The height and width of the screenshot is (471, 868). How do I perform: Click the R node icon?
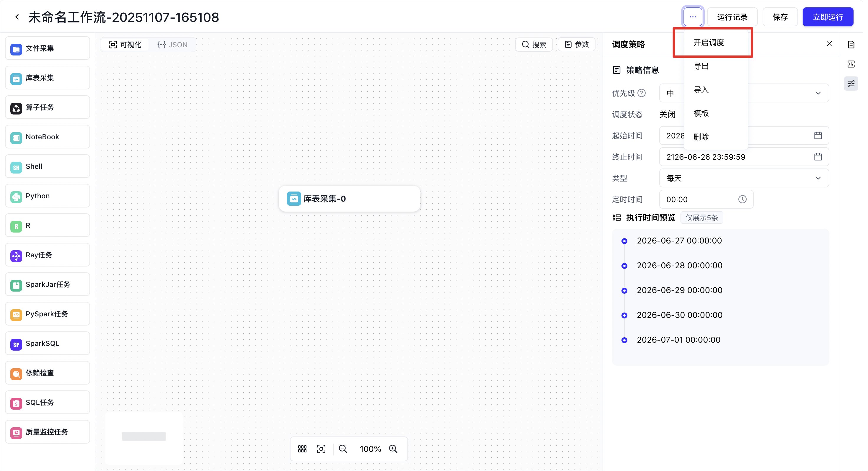pos(16,226)
